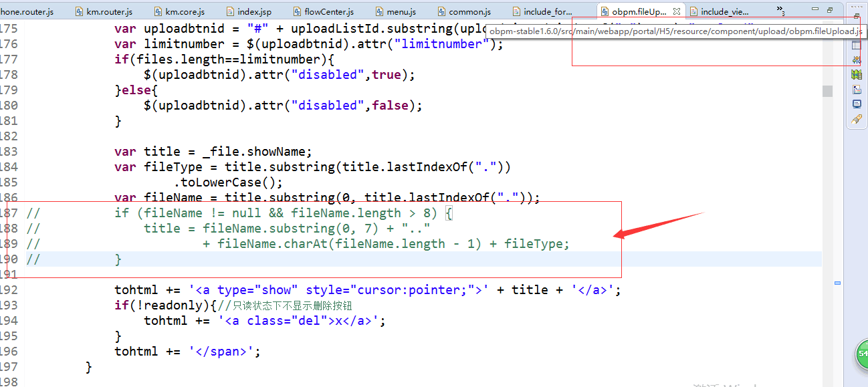Click the blue overview ruler marker

(x=837, y=283)
